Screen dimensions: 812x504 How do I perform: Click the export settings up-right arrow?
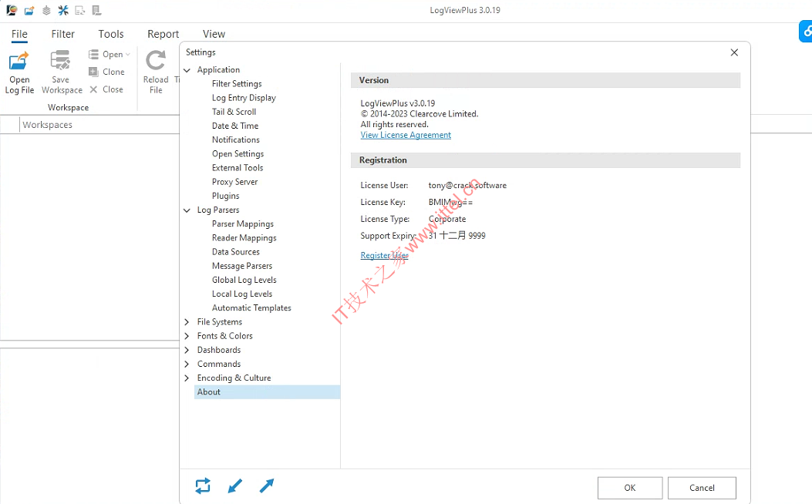[x=267, y=486]
